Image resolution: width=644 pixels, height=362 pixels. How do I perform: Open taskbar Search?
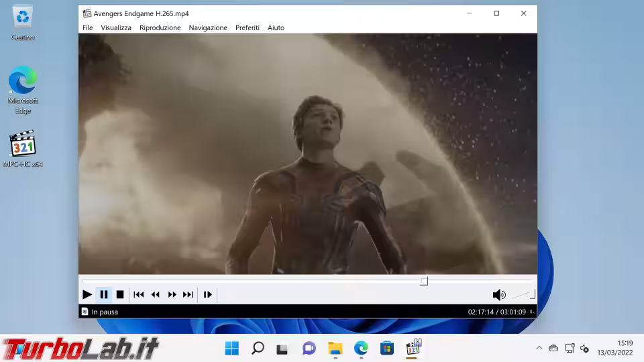pyautogui.click(x=258, y=349)
